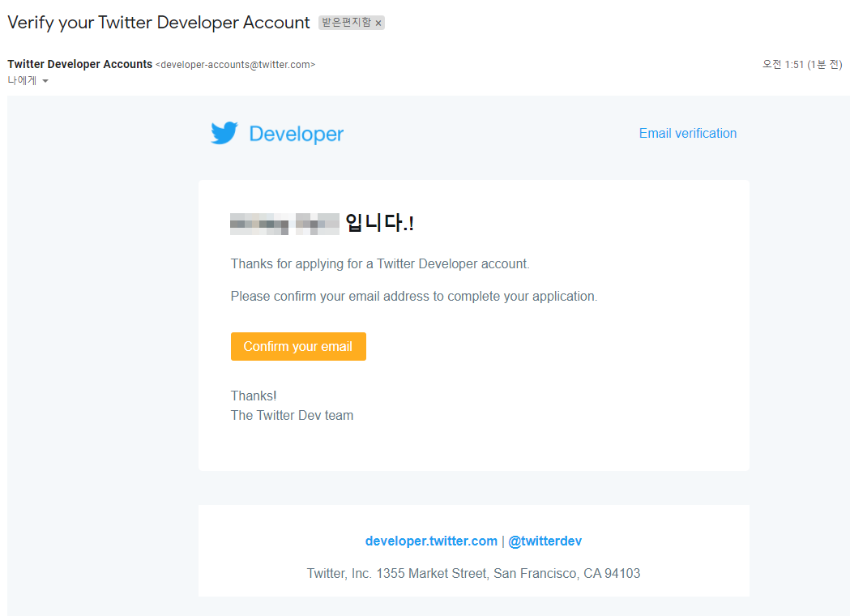Click the Twitter, Inc. address line
This screenshot has height=616, width=850.
473,573
